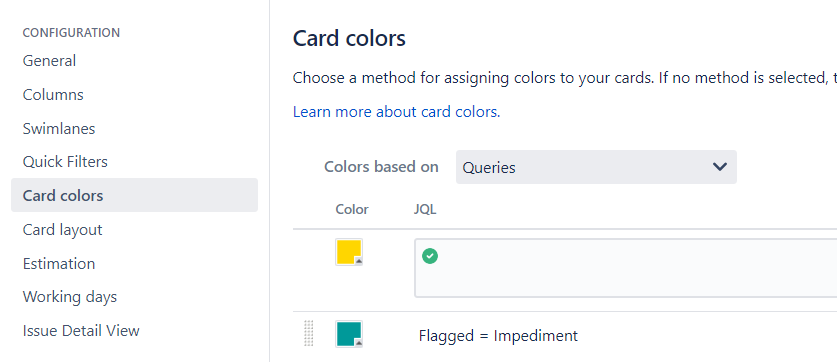Grab the drag handle beside Flagged row

coord(309,333)
